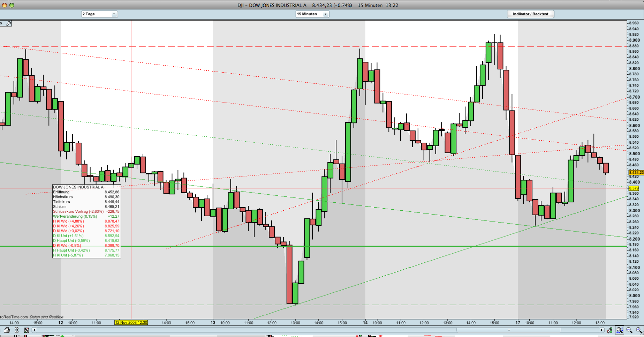The image size is (644, 337).
Task: Click the scrollbar left arrow
Action: tap(34, 330)
